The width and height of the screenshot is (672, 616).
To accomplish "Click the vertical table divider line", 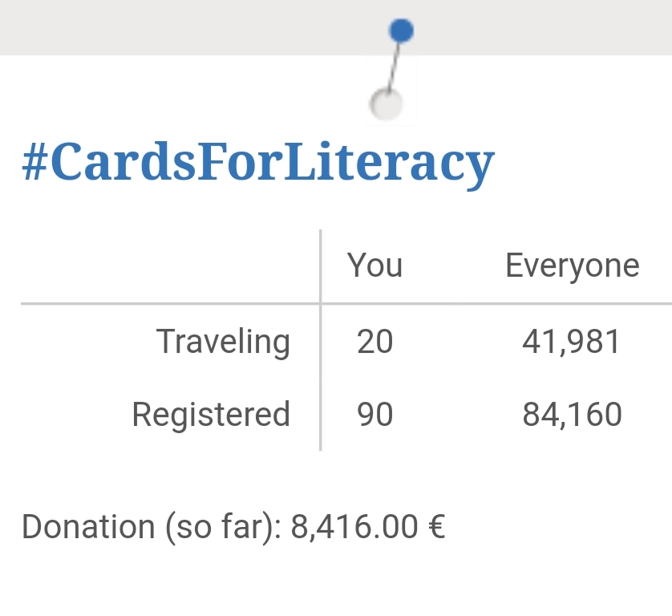I will [321, 340].
